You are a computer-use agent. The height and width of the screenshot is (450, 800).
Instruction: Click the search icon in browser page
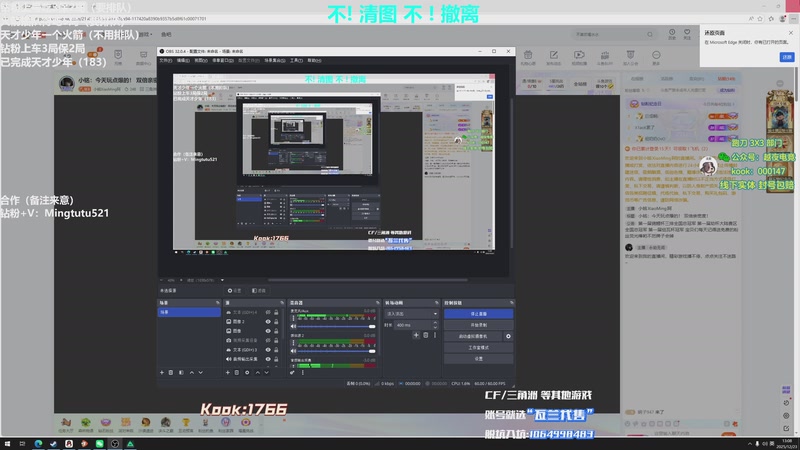pos(650,35)
